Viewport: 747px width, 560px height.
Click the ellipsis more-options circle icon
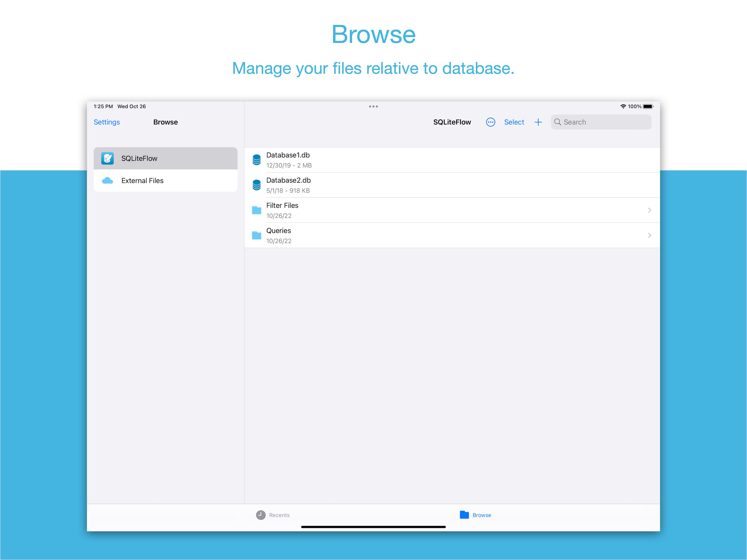pyautogui.click(x=490, y=122)
